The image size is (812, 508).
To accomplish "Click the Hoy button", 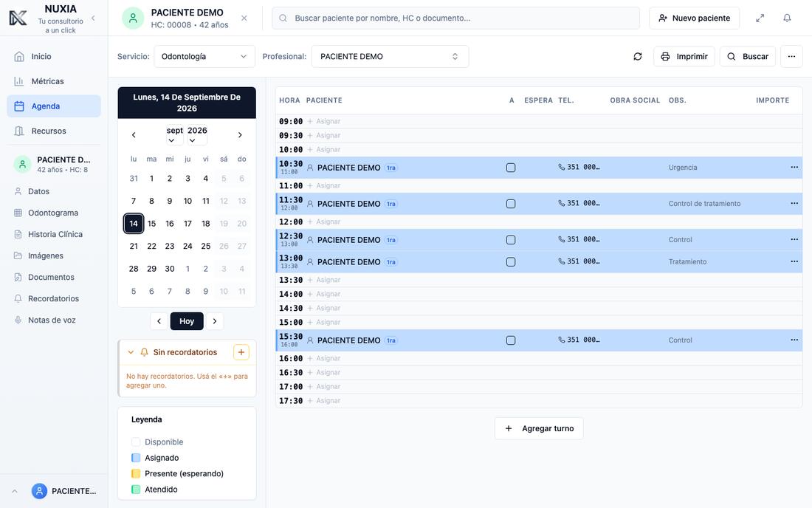I will [187, 321].
